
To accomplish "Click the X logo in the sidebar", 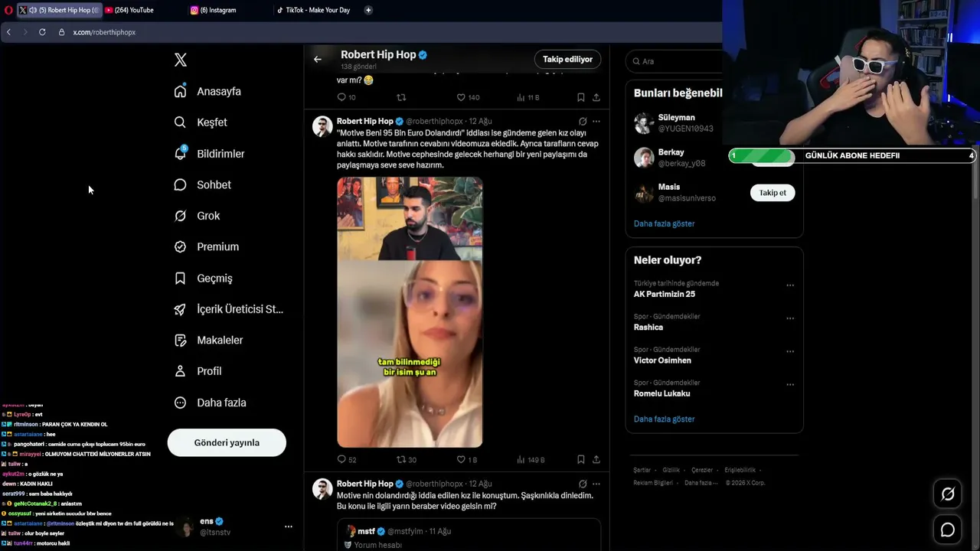I will pos(181,60).
